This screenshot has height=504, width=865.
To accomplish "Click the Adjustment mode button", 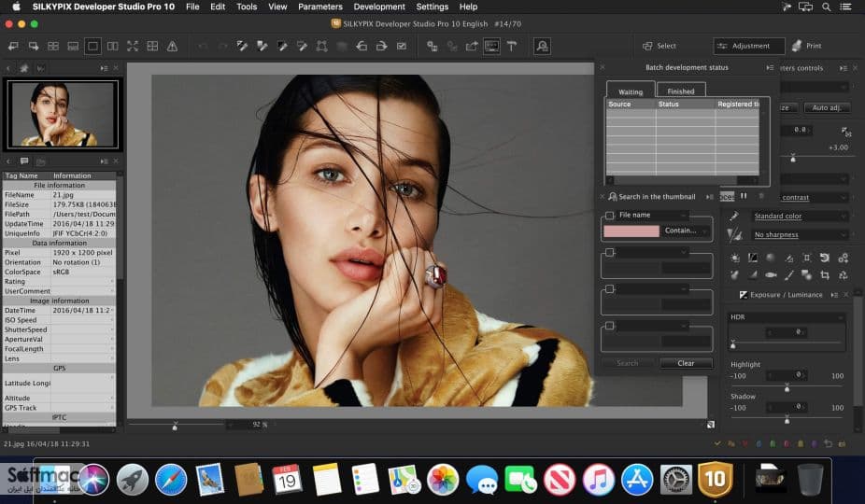I will [x=748, y=46].
